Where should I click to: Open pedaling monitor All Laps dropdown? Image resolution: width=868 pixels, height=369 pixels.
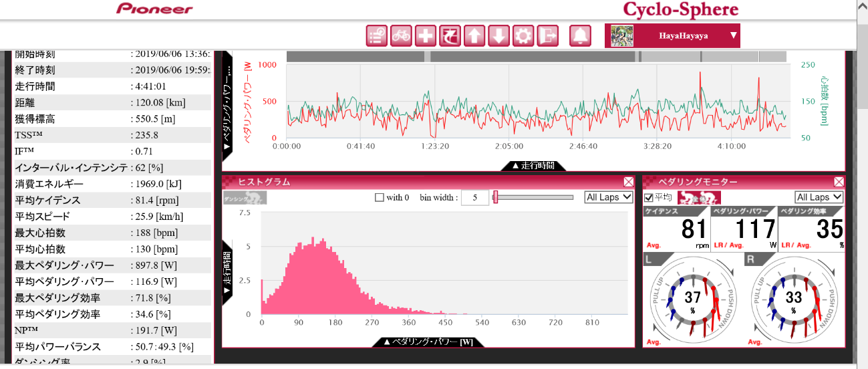(x=819, y=197)
